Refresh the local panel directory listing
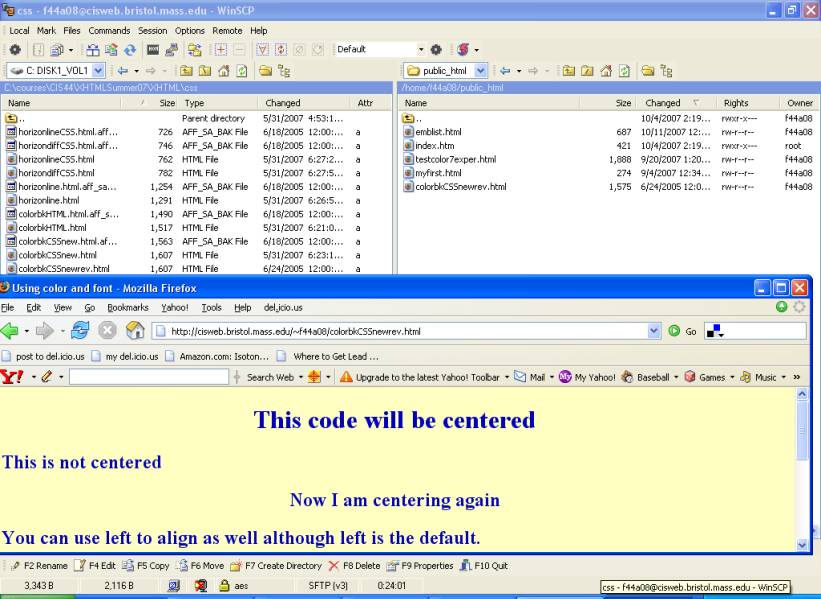Screen dimensions: 821x599 241,71
